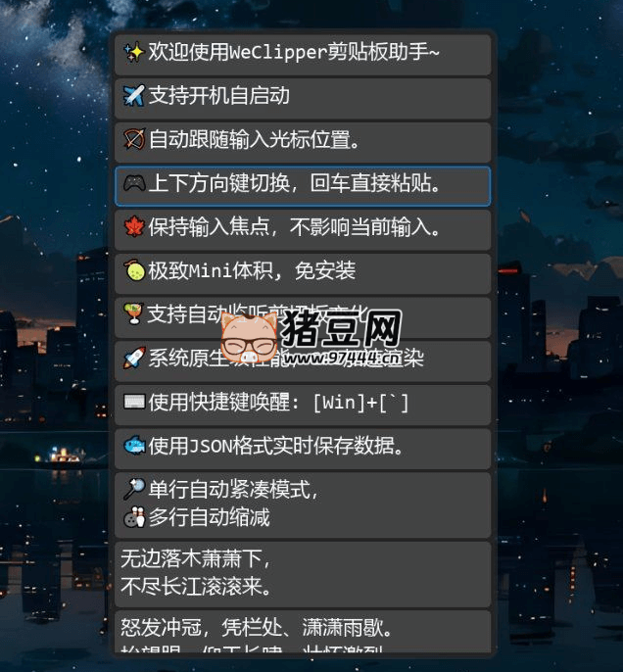Click the cocktail emoji on the clipboard-monitoring entry
Image resolution: width=623 pixels, height=672 pixels.
(x=133, y=313)
